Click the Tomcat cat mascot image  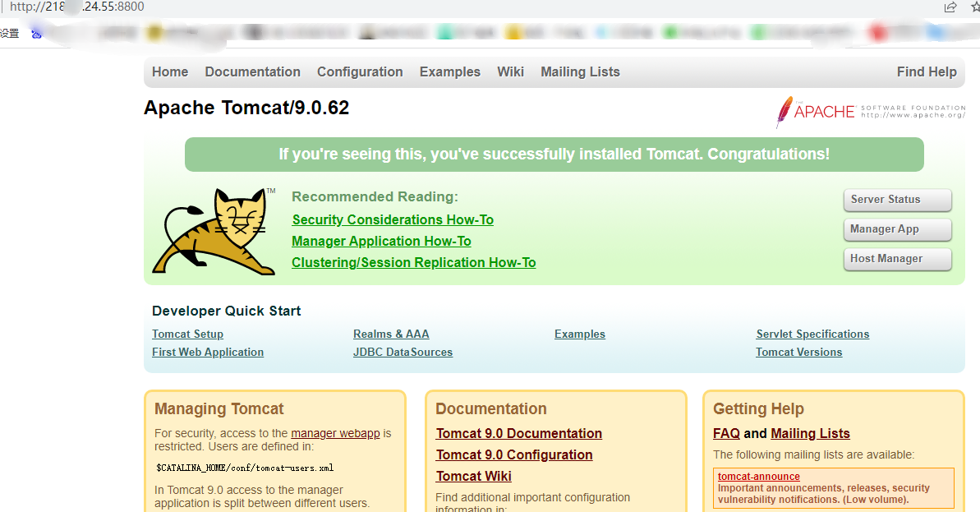[214, 231]
